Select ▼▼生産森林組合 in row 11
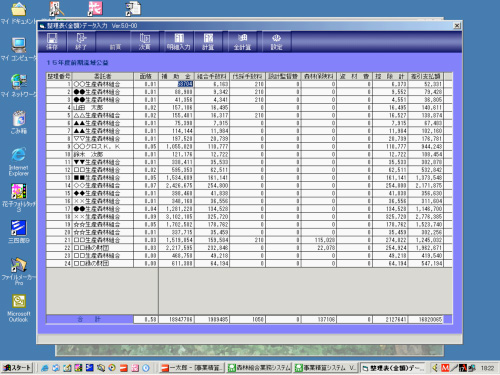This screenshot has width=500, height=375. pyautogui.click(x=103, y=162)
